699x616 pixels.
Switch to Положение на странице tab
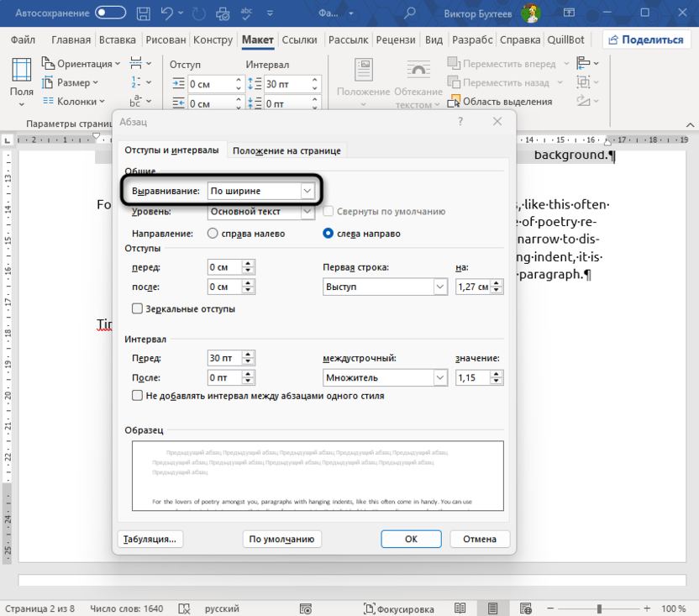coord(286,150)
